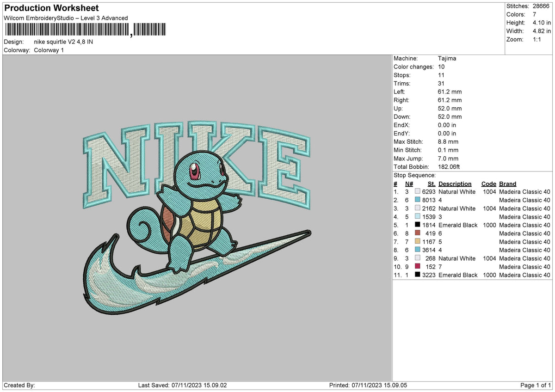Select stitch count 1167 in row 7
Screen dimensions: 555x392
tap(429, 241)
